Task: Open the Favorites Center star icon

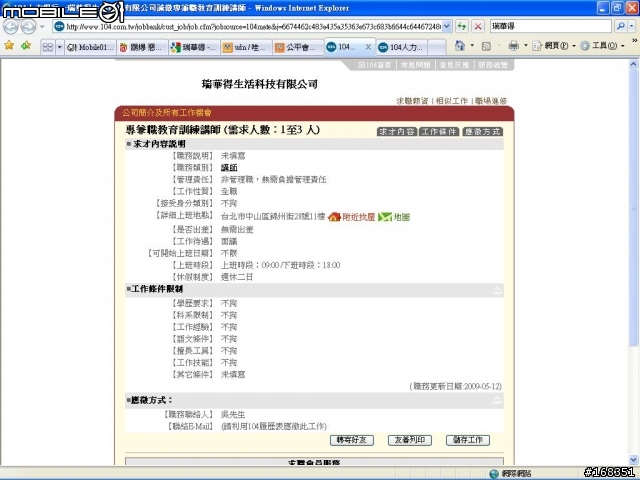Action: [9, 45]
